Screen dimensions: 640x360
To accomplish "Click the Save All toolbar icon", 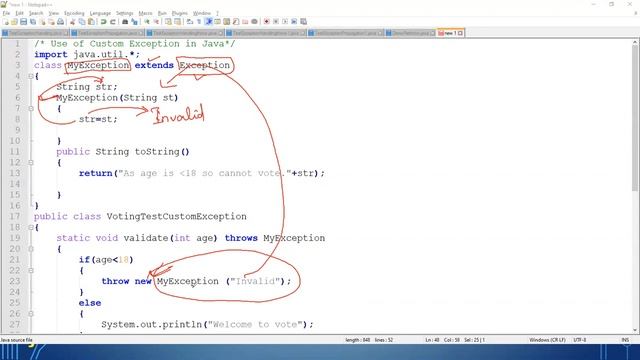I will click(x=33, y=21).
